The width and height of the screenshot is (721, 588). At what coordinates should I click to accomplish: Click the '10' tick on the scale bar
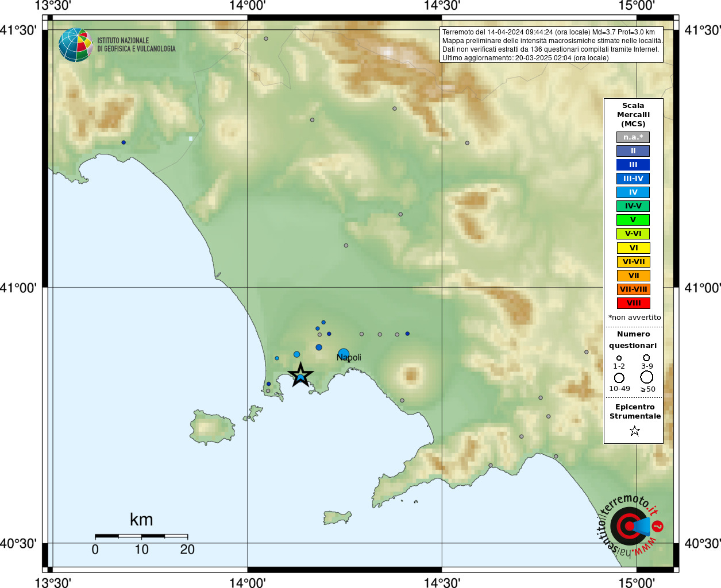coord(141,550)
